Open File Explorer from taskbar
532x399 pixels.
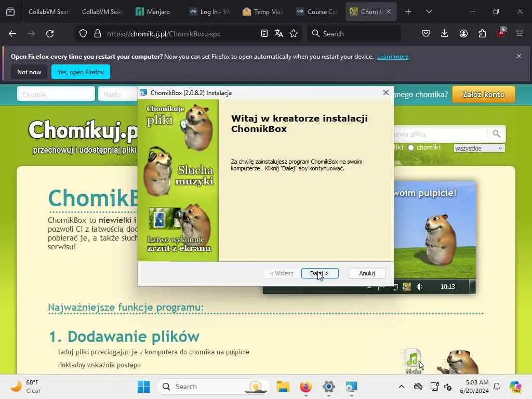click(283, 387)
